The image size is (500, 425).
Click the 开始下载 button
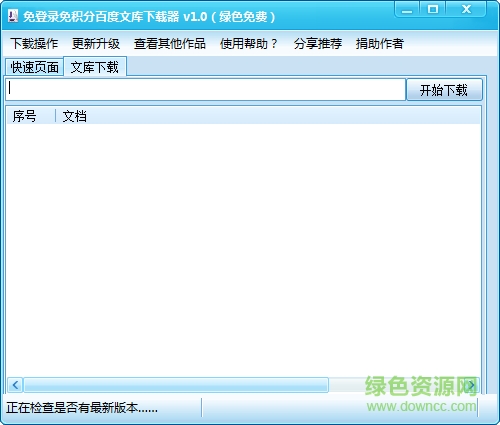(444, 90)
